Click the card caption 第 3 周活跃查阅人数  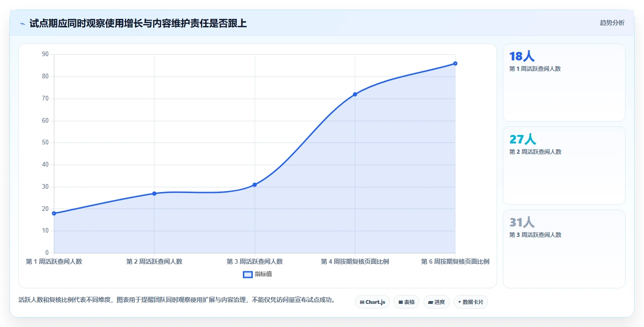click(x=535, y=235)
